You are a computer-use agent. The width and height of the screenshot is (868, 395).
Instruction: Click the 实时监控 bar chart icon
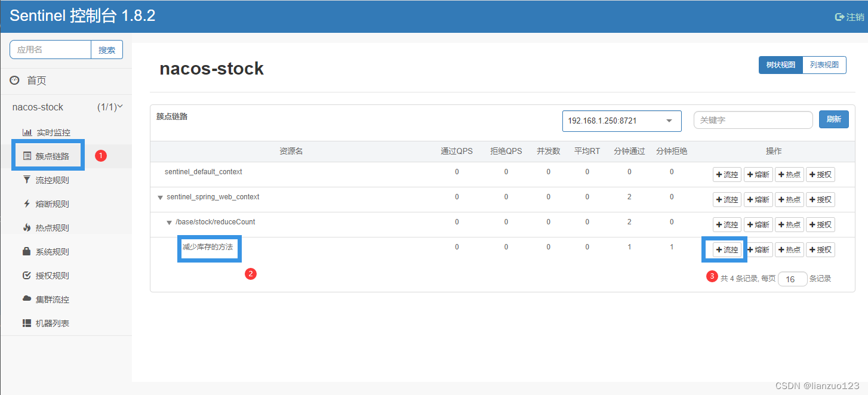27,132
